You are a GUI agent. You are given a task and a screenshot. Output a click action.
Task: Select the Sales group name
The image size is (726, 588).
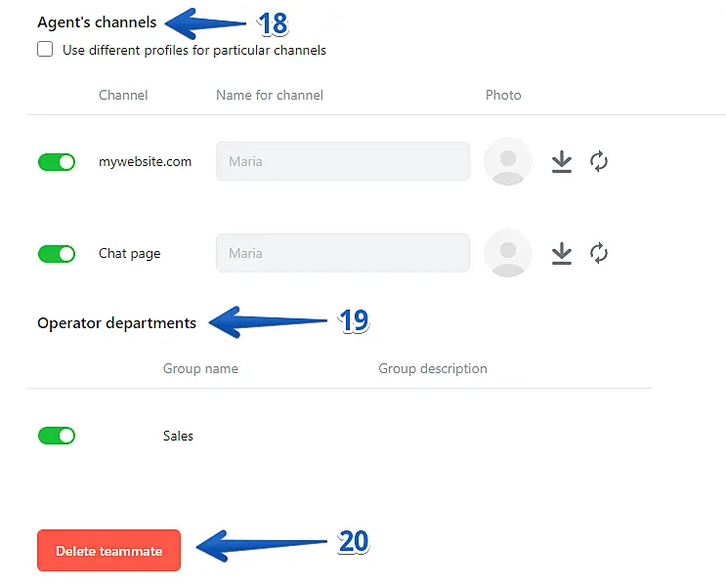(x=178, y=437)
